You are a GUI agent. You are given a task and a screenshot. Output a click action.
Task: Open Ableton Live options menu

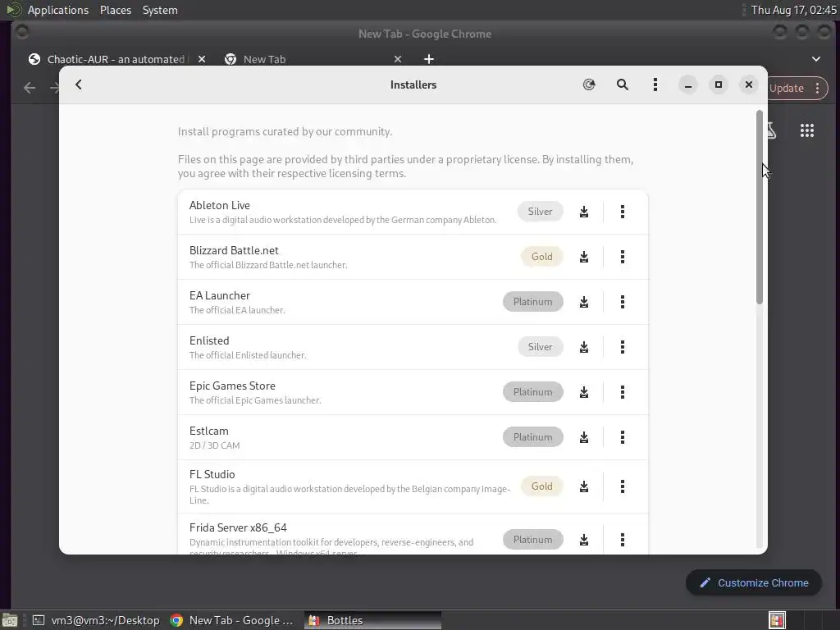click(x=622, y=212)
